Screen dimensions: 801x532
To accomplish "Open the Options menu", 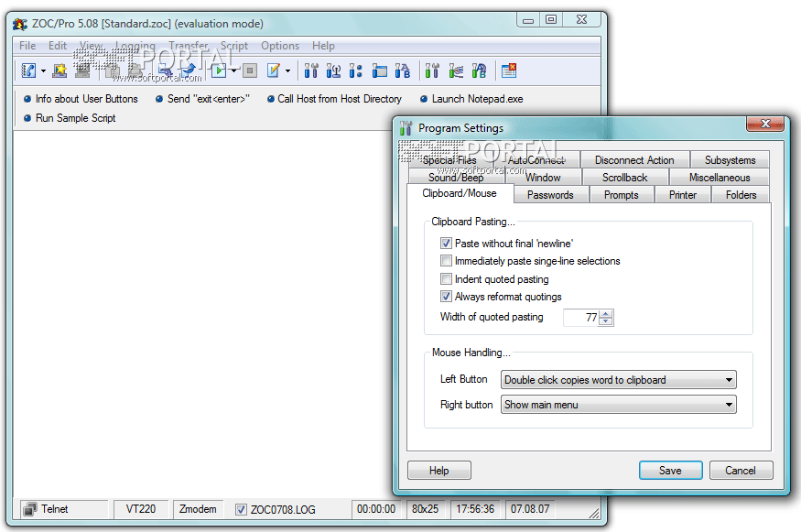I will pos(280,46).
